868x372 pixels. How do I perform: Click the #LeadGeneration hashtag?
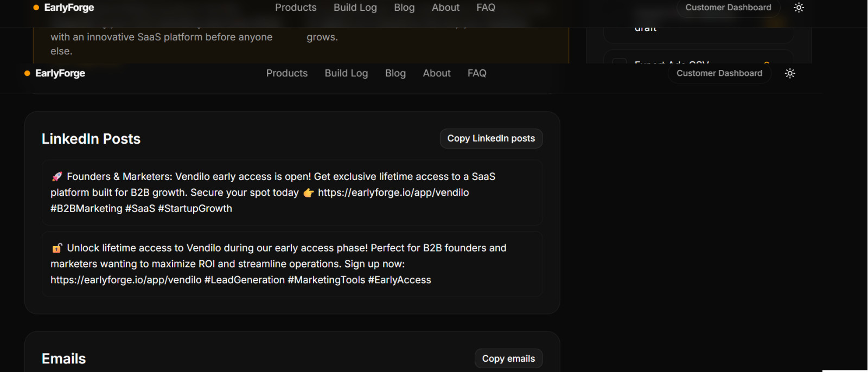click(x=245, y=280)
